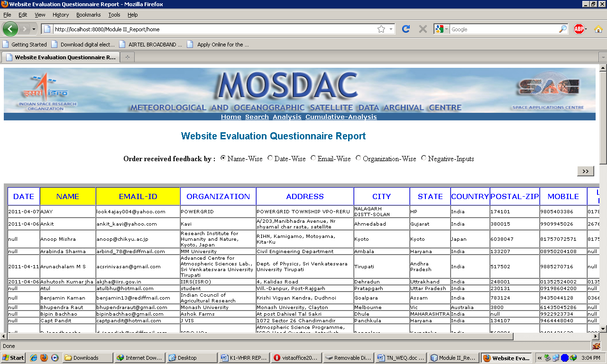Screen dimensions: 607x364
Task: Open the back/forward history dropdown arrow
Action: 34,29
